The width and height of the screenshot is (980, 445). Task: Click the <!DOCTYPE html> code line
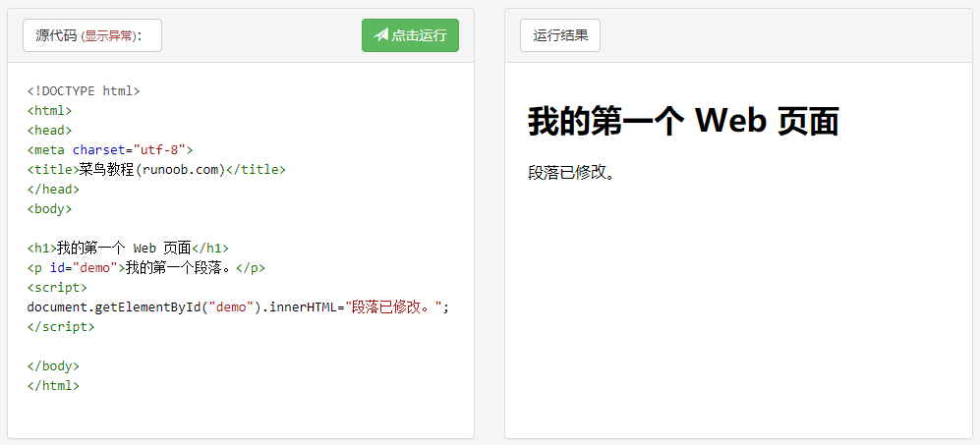click(x=84, y=91)
